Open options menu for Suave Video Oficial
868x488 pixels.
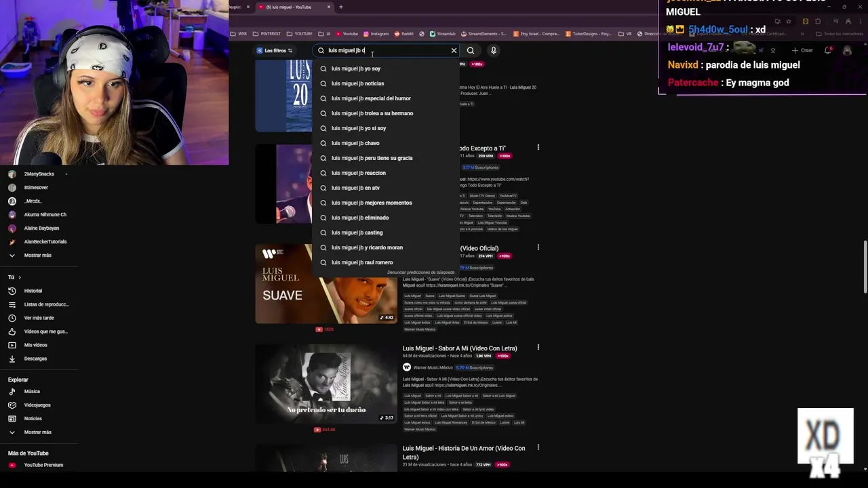pyautogui.click(x=538, y=247)
